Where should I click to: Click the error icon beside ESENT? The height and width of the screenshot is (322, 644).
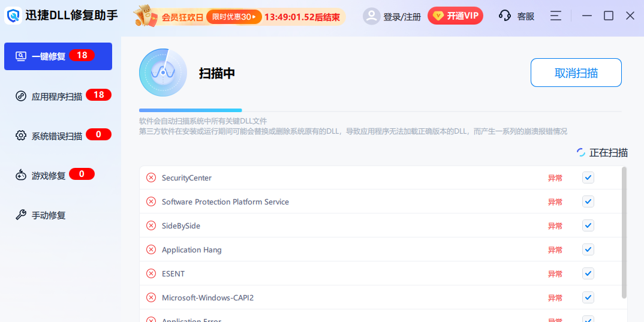coord(151,273)
